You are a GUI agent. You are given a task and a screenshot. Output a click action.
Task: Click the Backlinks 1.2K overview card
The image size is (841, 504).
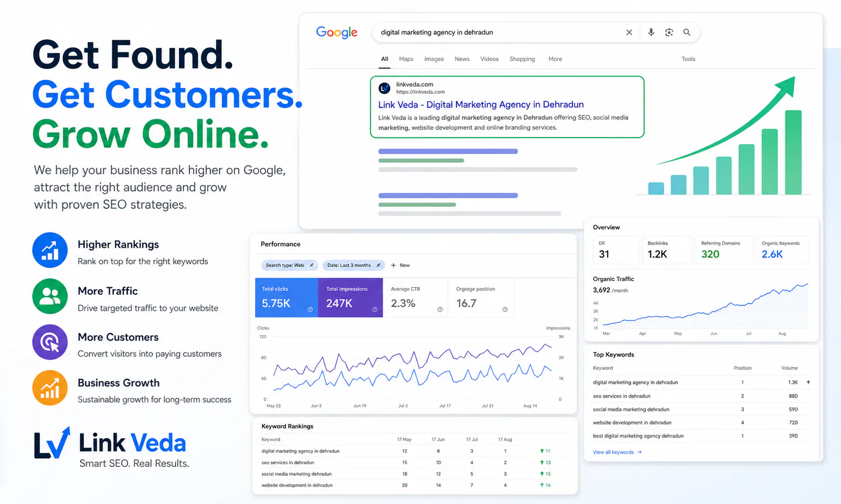click(667, 250)
